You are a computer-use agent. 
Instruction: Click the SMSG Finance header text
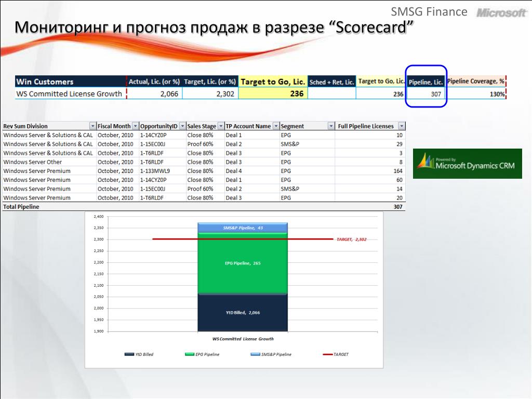[x=429, y=12]
